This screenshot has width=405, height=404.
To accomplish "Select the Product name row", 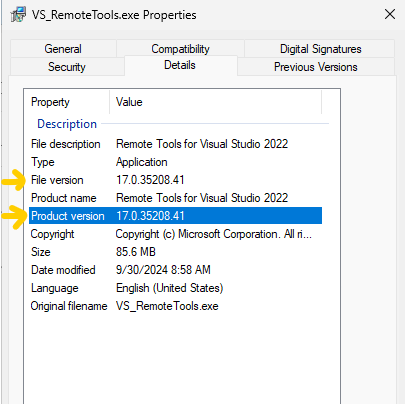I will coord(176,198).
